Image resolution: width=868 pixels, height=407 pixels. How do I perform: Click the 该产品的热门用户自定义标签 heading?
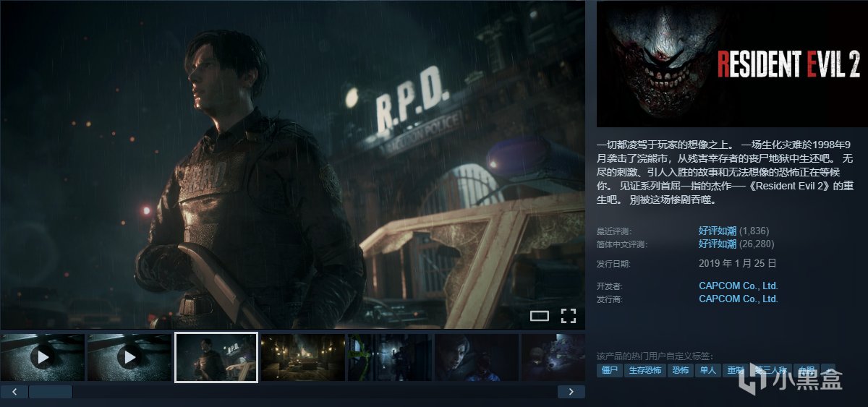(655, 356)
